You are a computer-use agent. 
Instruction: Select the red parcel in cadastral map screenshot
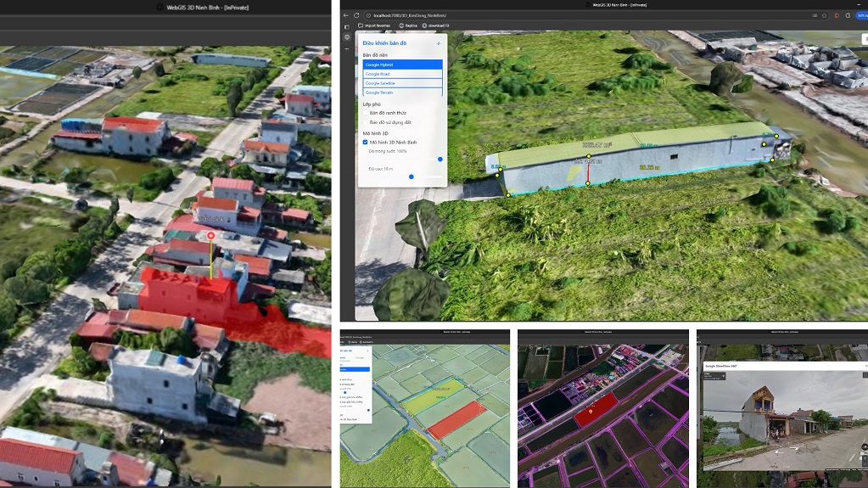coord(456,419)
